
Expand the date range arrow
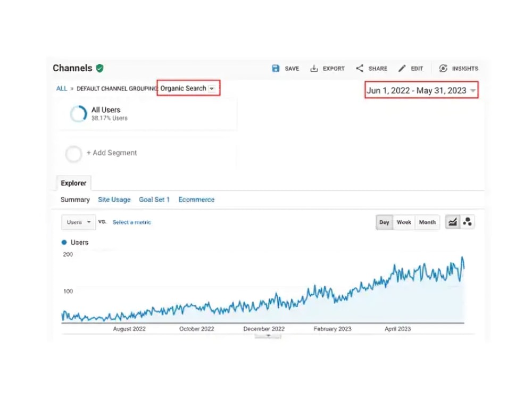coord(473,90)
